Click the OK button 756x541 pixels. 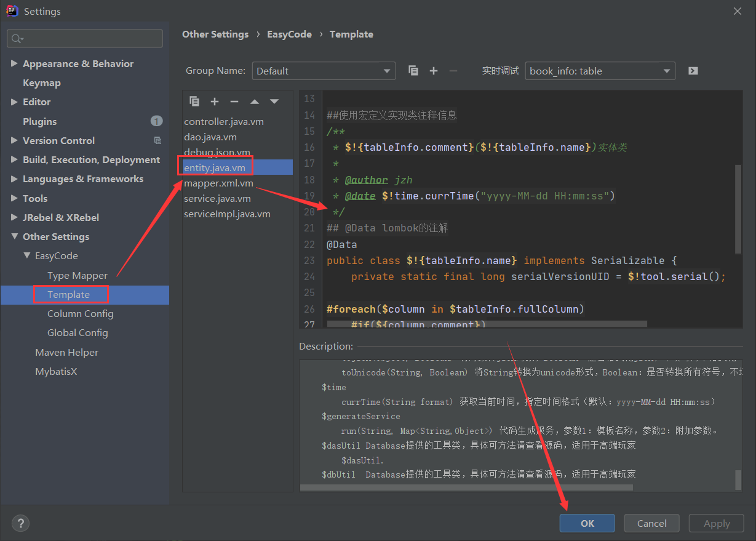click(x=587, y=523)
